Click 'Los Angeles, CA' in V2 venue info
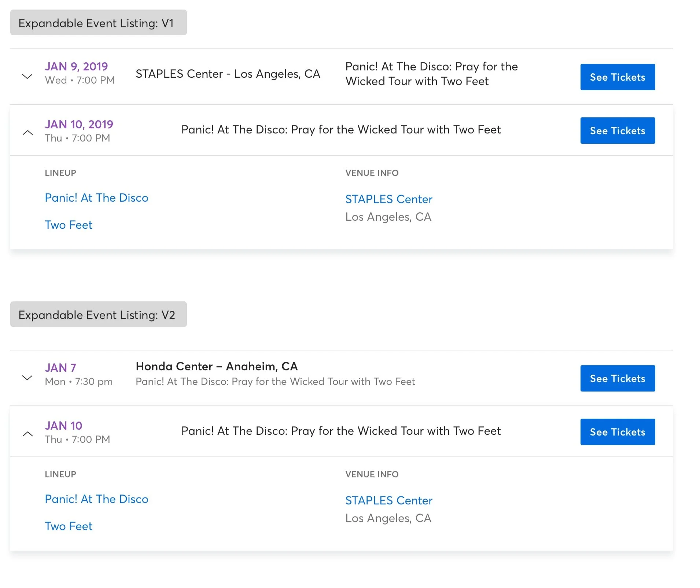 pos(388,518)
